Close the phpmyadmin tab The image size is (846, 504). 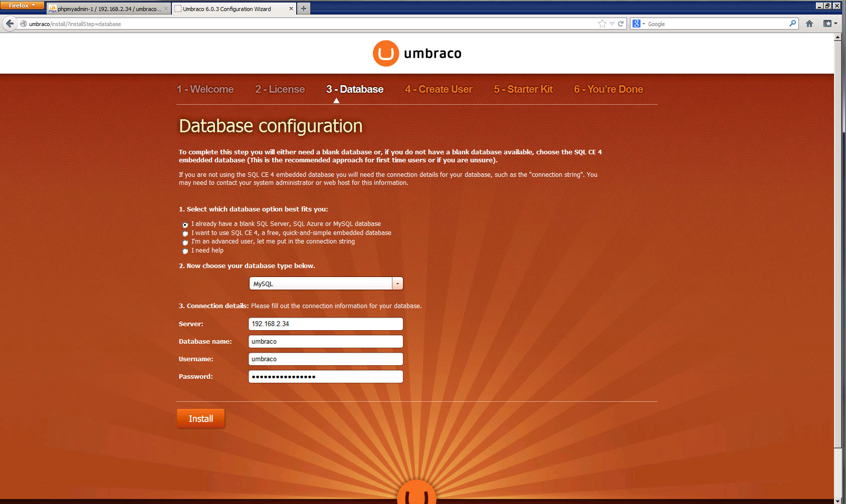pos(166,9)
